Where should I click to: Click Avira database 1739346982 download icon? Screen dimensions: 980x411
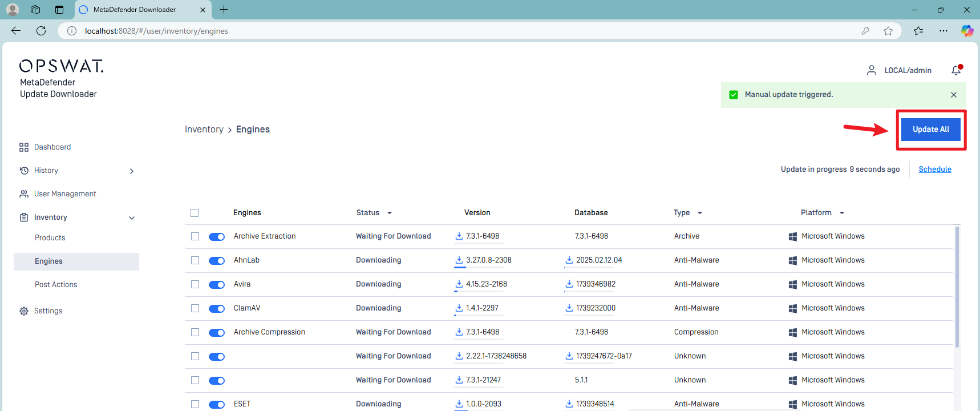point(569,284)
